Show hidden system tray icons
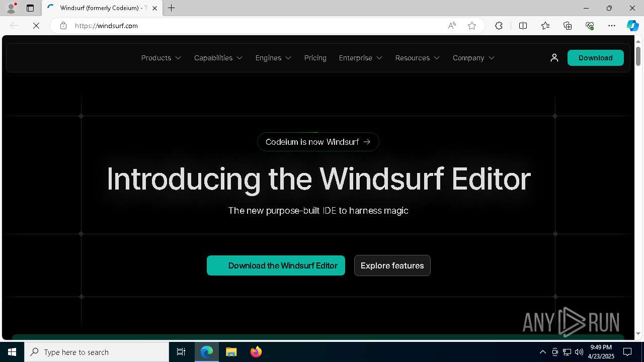 [x=542, y=352]
